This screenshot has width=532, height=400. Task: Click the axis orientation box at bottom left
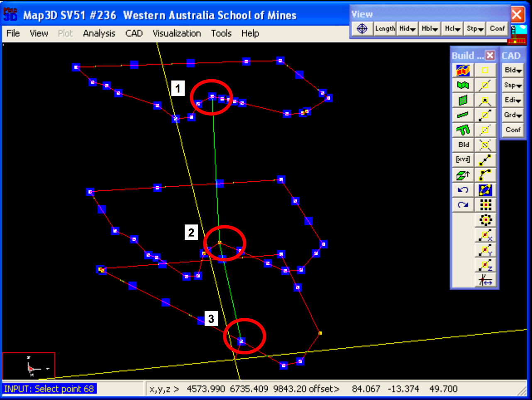pos(29,366)
